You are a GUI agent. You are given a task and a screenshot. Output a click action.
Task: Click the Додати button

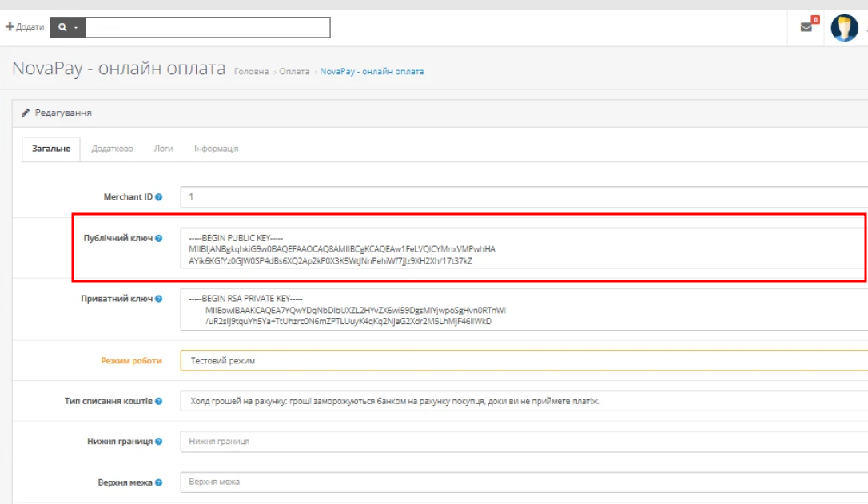tap(25, 27)
